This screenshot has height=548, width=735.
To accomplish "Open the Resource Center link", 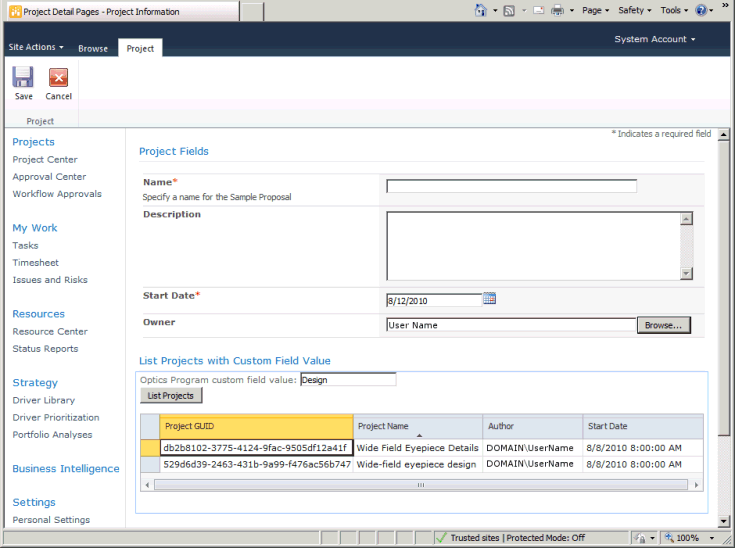I will pos(50,331).
